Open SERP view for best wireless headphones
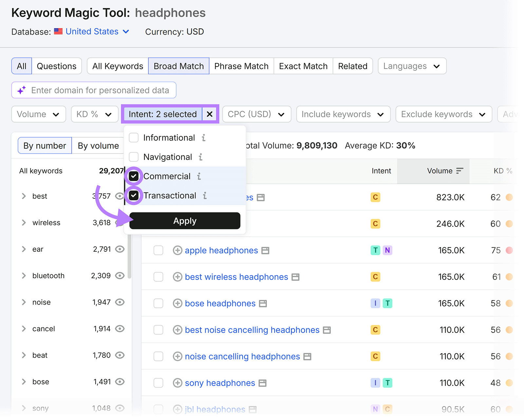 [295, 277]
